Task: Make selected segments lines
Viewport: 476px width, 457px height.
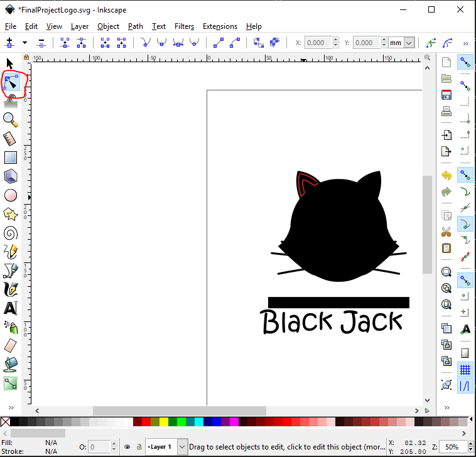Action: [x=219, y=43]
